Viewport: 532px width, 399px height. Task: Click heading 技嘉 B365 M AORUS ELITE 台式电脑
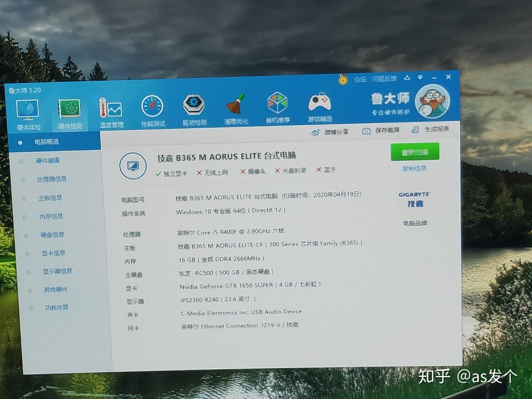point(227,157)
